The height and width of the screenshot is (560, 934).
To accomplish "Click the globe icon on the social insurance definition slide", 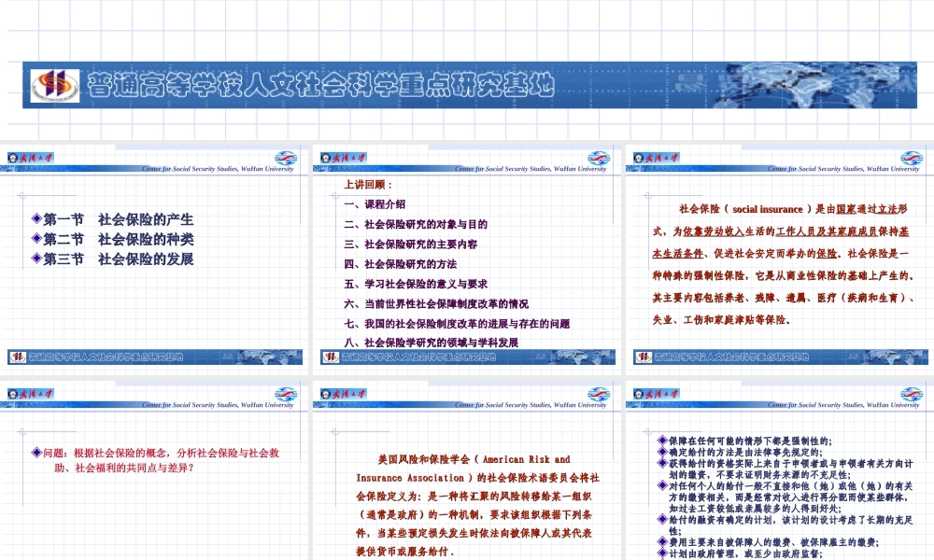I will [912, 158].
